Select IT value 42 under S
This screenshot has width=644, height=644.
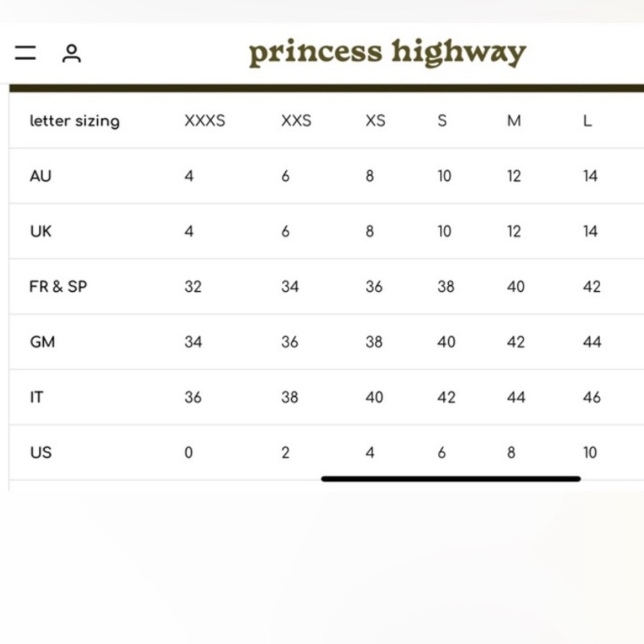click(x=446, y=397)
